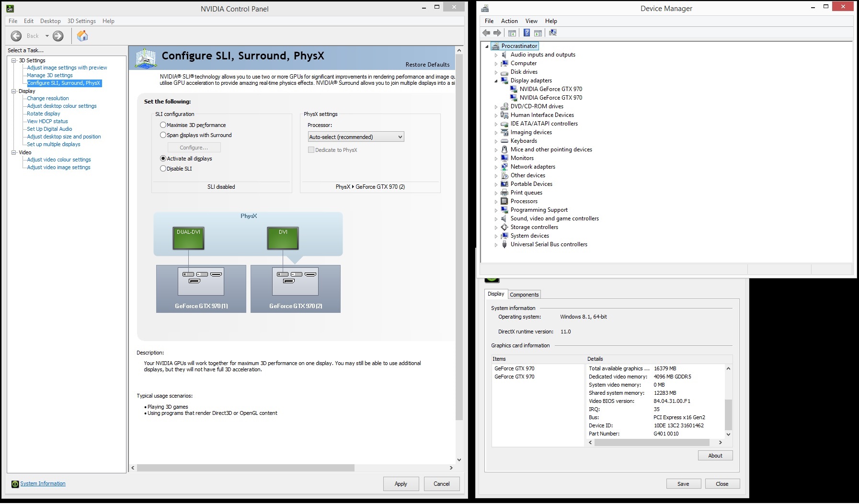Choose the Disable SLI radio button
The width and height of the screenshot is (859, 504).
[x=163, y=169]
